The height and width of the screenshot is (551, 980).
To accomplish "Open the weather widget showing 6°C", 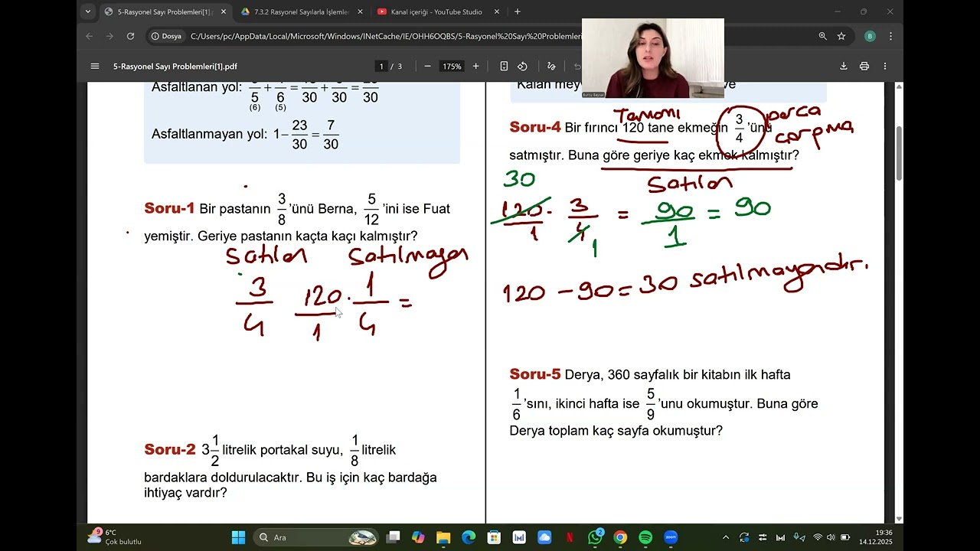I will tap(115, 537).
